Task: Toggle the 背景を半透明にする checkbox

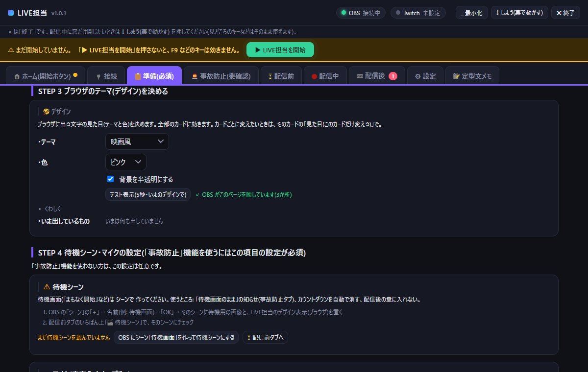Action: (x=110, y=179)
